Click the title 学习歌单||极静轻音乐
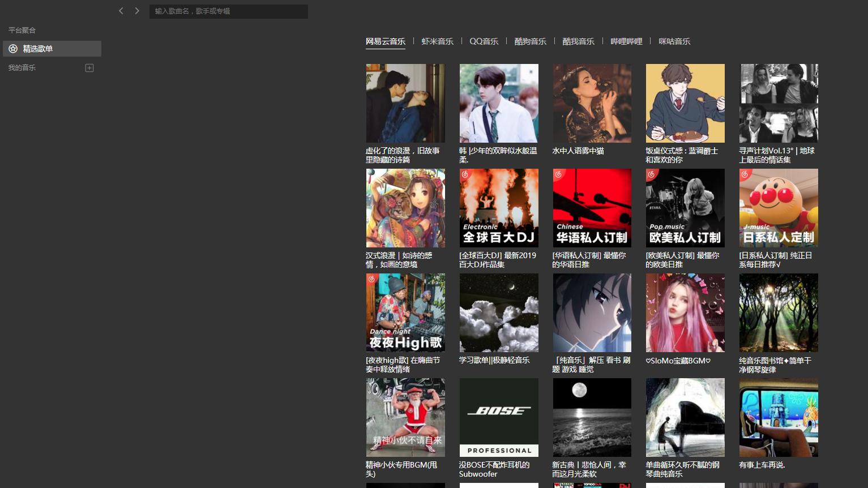The height and width of the screenshot is (488, 868). click(x=494, y=360)
